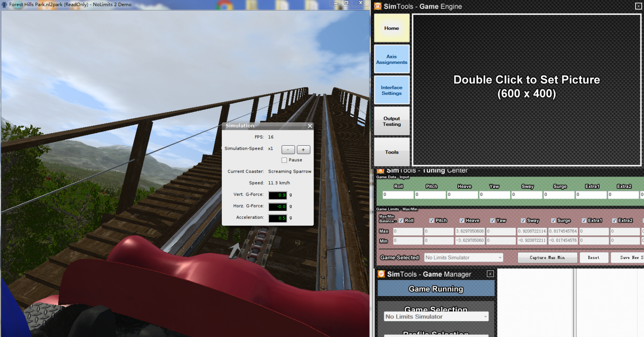Click the Vert. G-Force value display

(278, 195)
